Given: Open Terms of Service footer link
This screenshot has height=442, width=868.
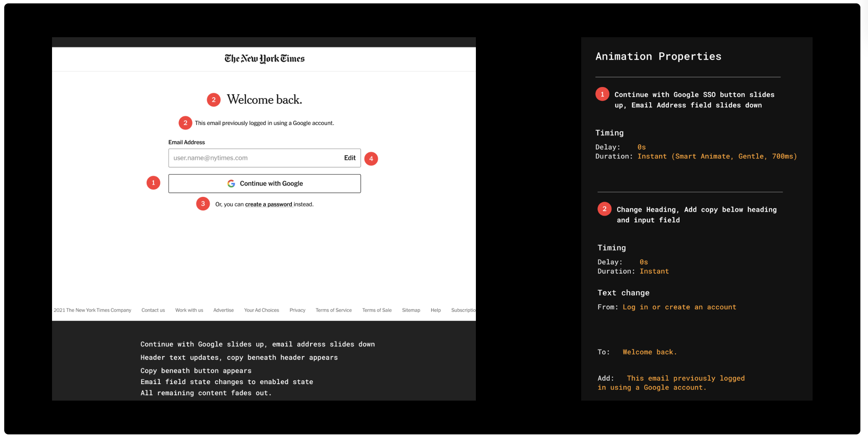Looking at the screenshot, I should (334, 310).
